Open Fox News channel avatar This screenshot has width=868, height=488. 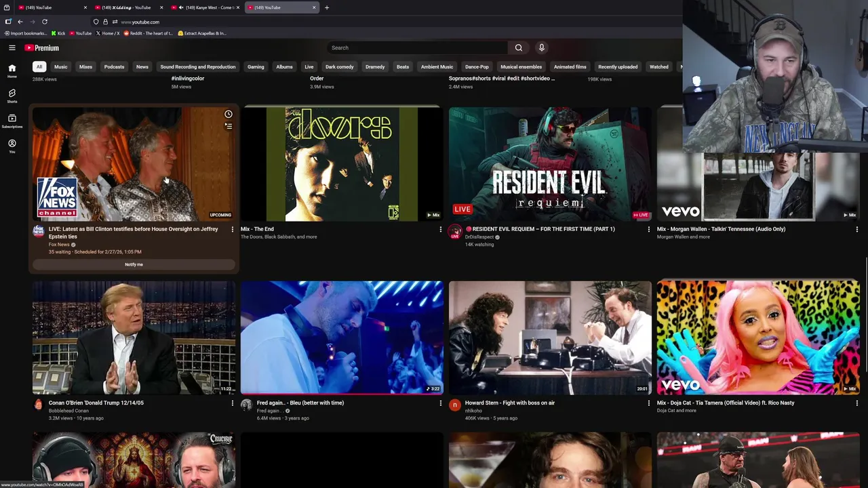39,231
